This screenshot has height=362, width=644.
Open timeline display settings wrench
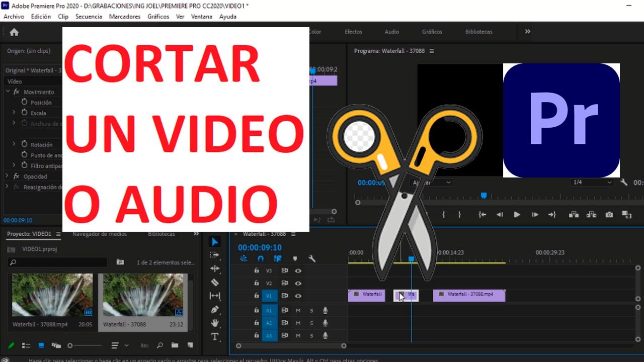pos(312,258)
